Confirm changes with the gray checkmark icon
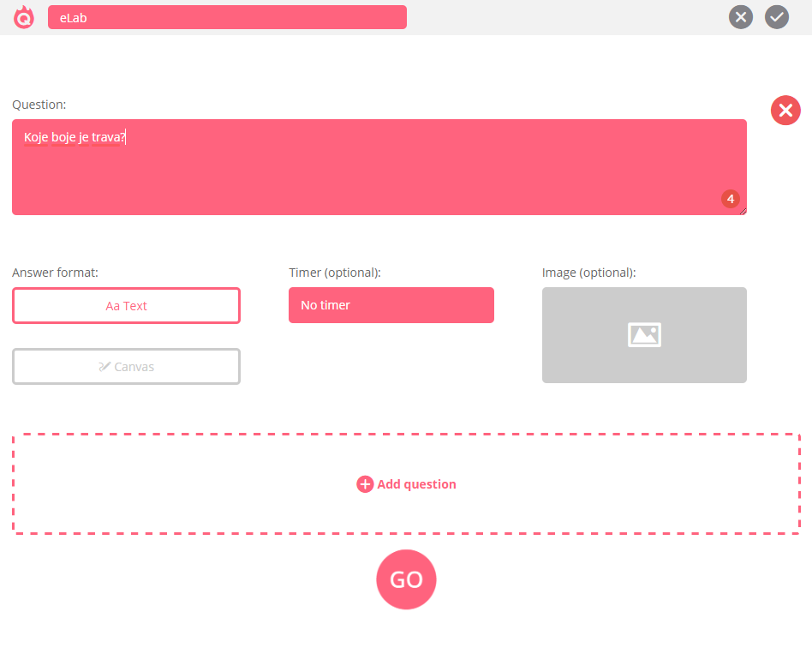 pos(777,17)
